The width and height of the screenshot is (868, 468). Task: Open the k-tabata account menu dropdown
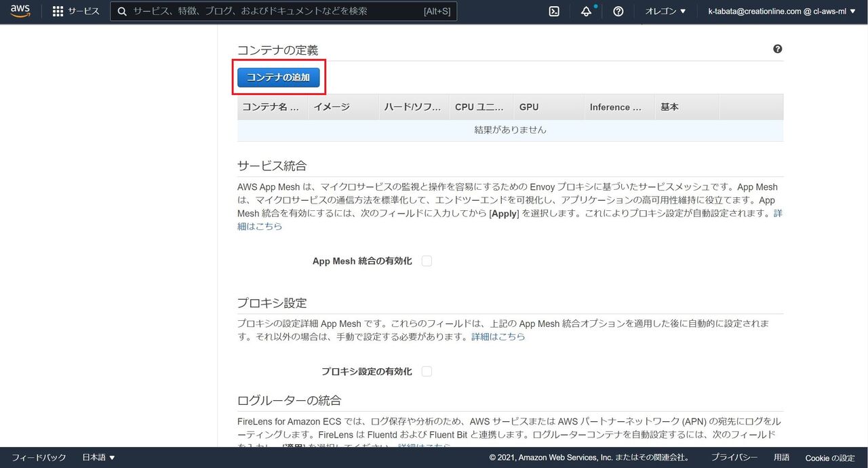click(x=782, y=12)
